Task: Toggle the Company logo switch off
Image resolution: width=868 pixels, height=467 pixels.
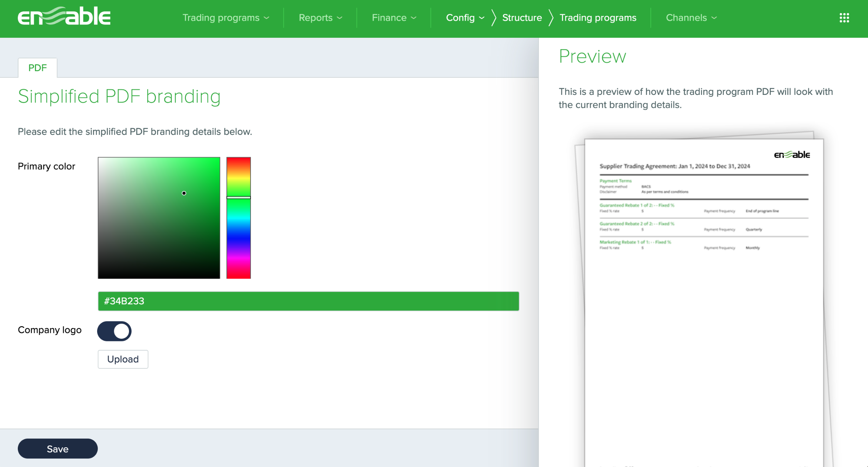Action: (114, 331)
